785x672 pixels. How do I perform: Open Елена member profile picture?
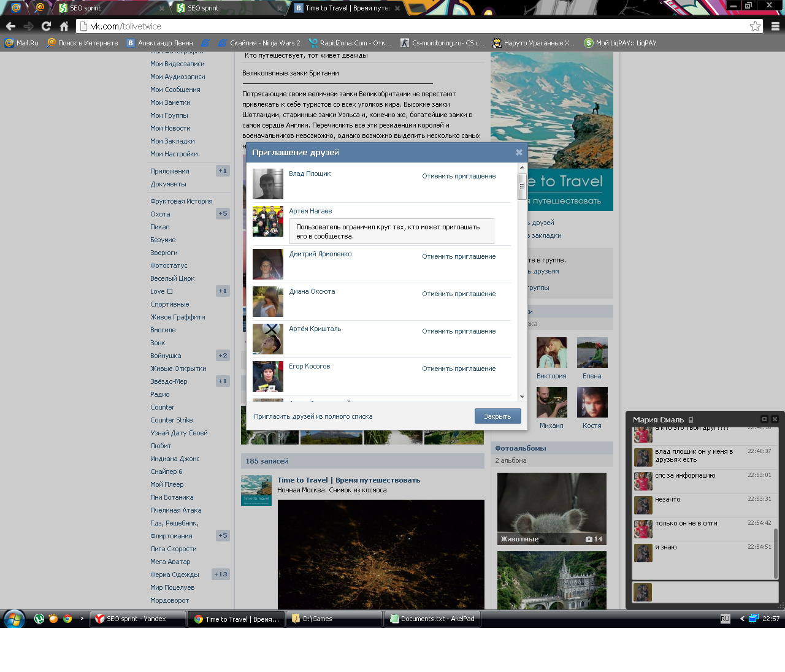coord(592,353)
